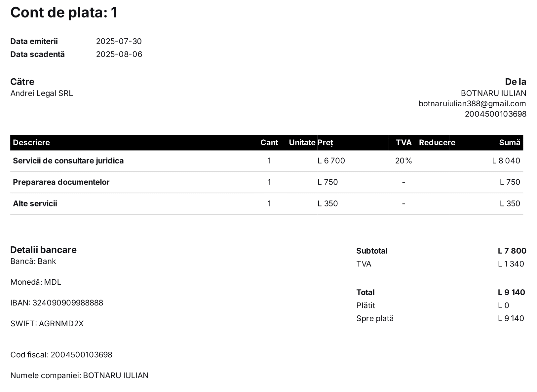Image resolution: width=537 pixels, height=392 pixels.
Task: Select the 'Prepararea documentelor' row
Action: point(61,182)
